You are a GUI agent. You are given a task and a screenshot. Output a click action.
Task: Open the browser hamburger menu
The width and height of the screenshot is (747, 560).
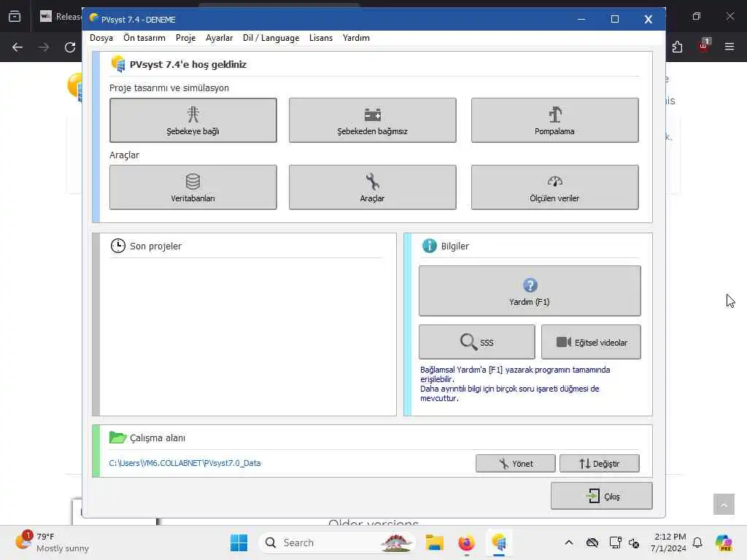(729, 47)
